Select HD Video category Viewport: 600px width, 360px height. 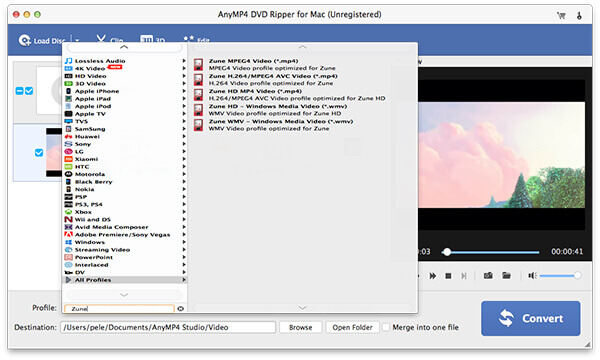124,76
